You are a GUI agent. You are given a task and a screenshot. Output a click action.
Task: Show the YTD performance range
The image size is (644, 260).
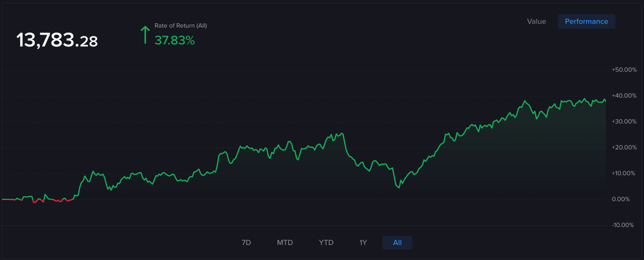click(326, 243)
